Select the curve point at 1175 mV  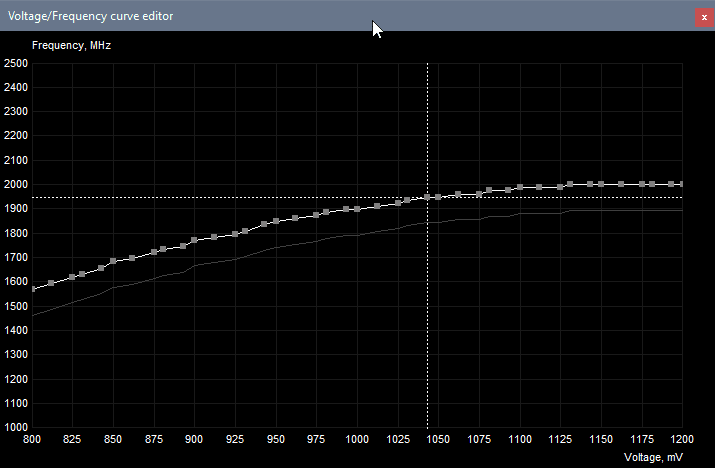pos(642,184)
